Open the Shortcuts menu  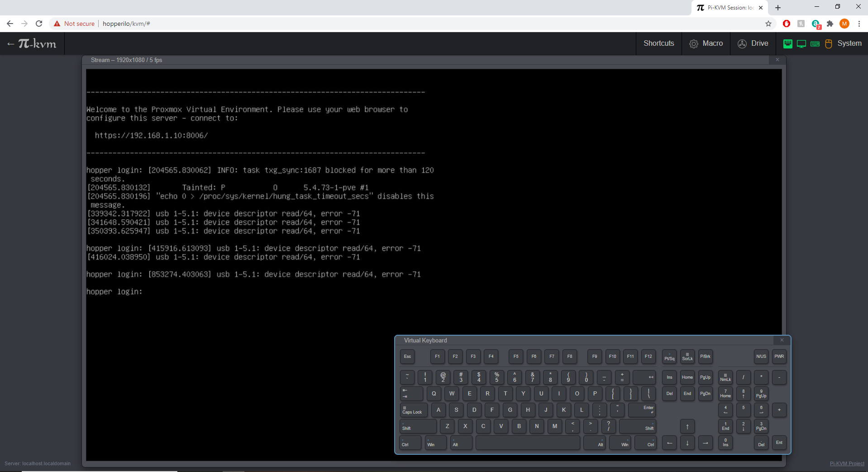(x=658, y=43)
